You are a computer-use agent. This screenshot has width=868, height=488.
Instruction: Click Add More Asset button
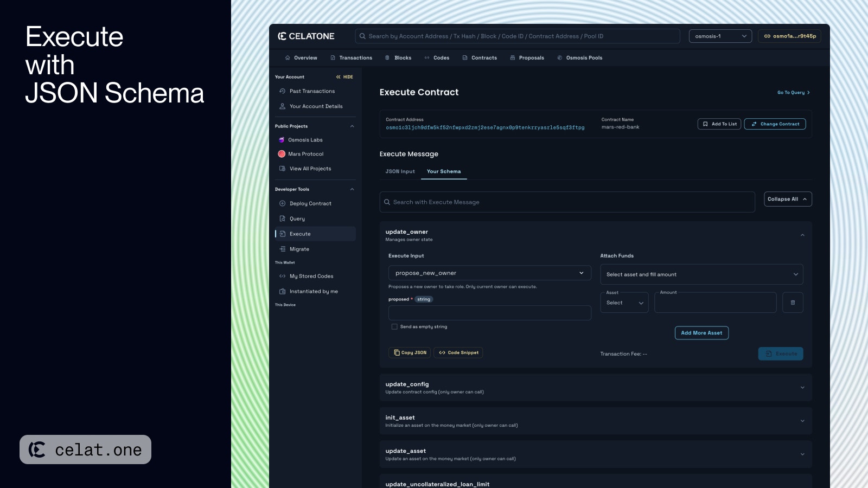tap(701, 333)
